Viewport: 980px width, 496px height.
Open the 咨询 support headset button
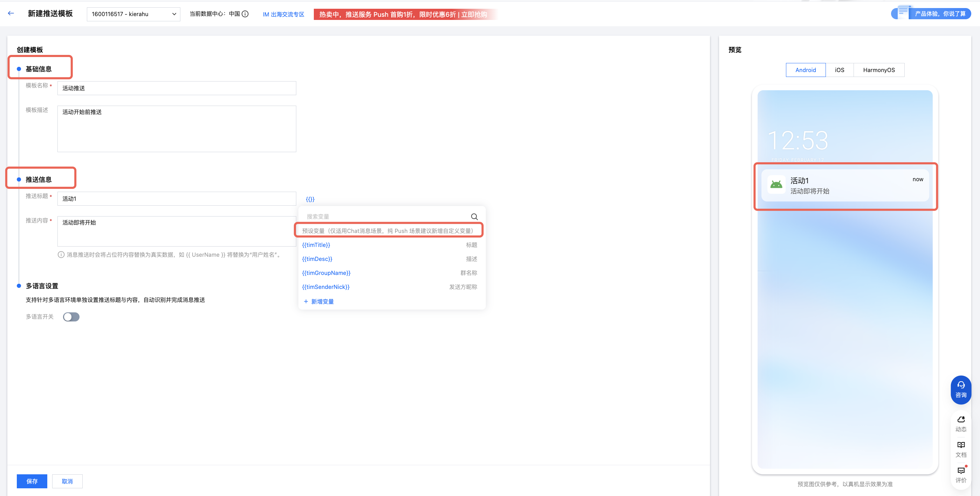pos(960,390)
